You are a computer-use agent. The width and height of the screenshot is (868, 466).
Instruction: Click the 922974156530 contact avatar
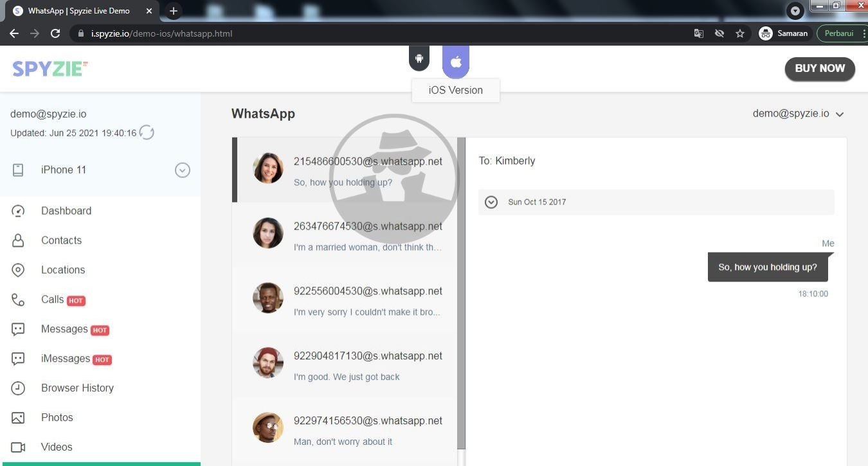point(268,428)
